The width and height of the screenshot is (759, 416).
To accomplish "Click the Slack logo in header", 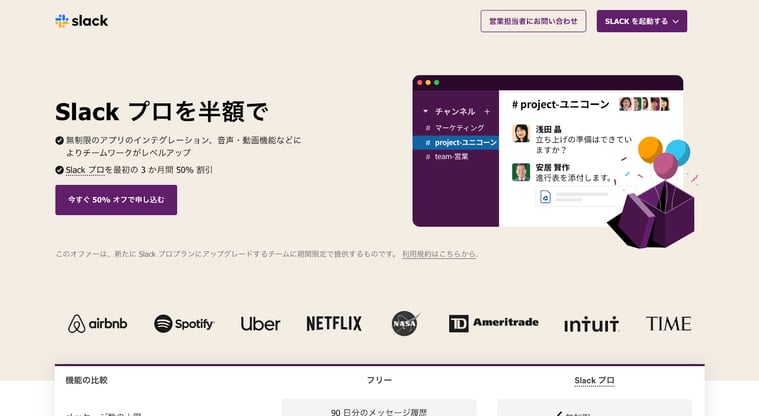I will (81, 21).
